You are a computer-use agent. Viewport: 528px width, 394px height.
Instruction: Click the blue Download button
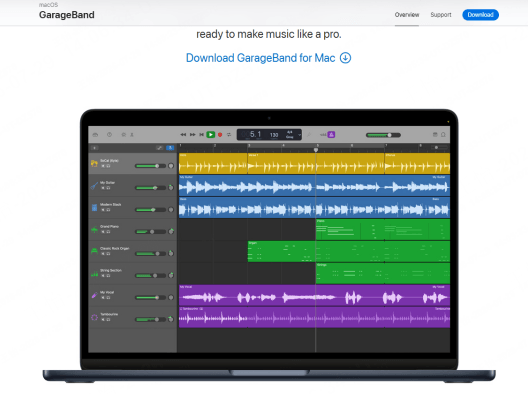pyautogui.click(x=481, y=15)
